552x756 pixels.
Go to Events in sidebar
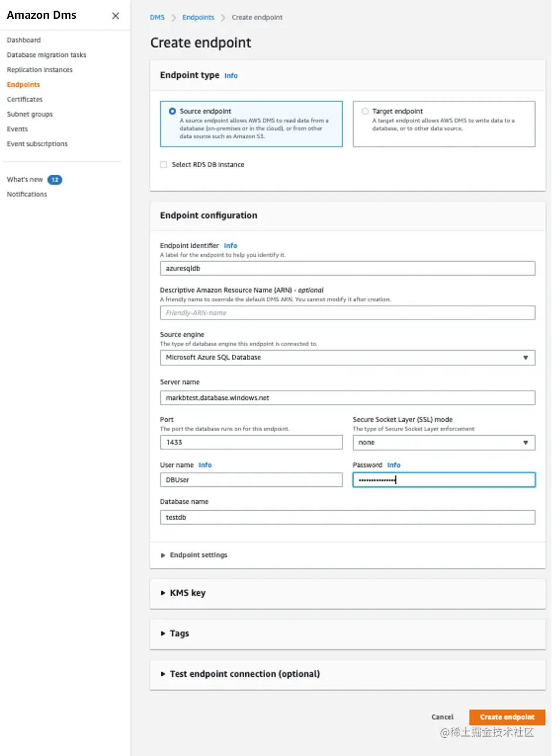click(x=17, y=129)
